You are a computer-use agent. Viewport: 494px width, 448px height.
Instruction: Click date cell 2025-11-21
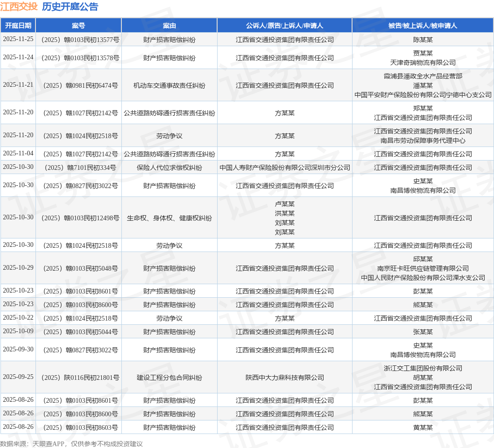pyautogui.click(x=18, y=84)
